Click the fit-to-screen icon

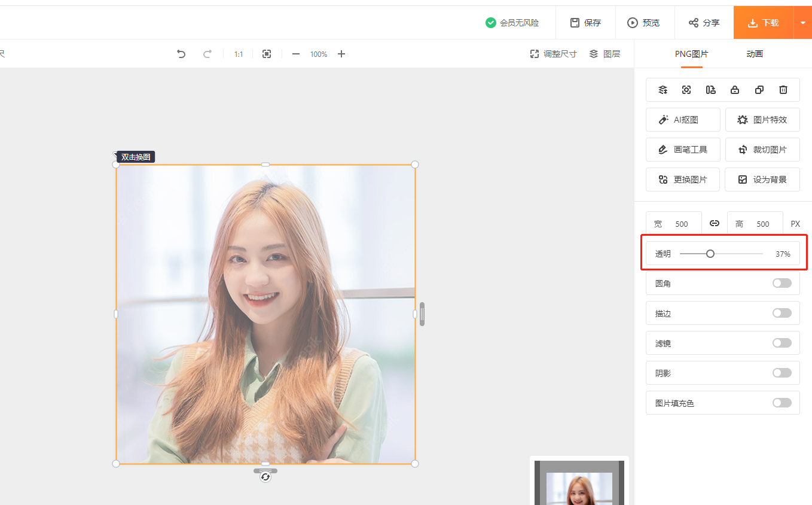(x=267, y=54)
